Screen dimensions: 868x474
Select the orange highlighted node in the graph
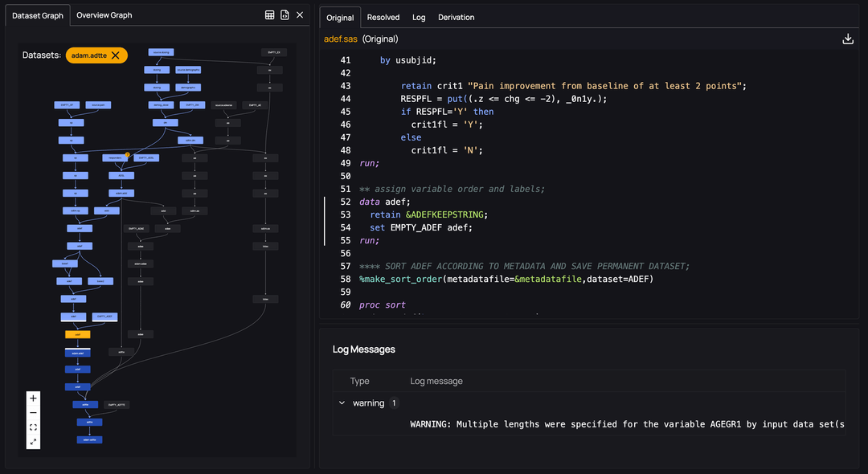point(77,333)
